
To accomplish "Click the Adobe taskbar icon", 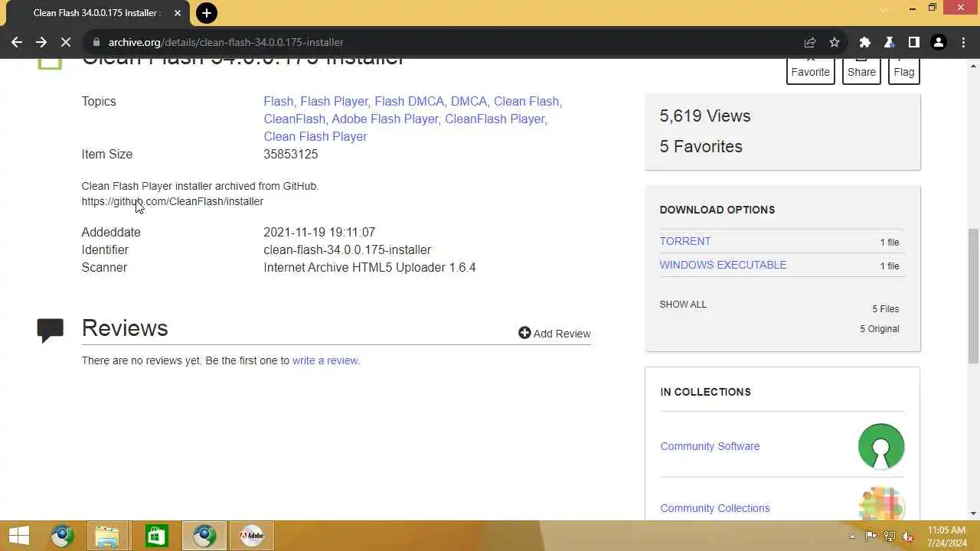I will 251,536.
